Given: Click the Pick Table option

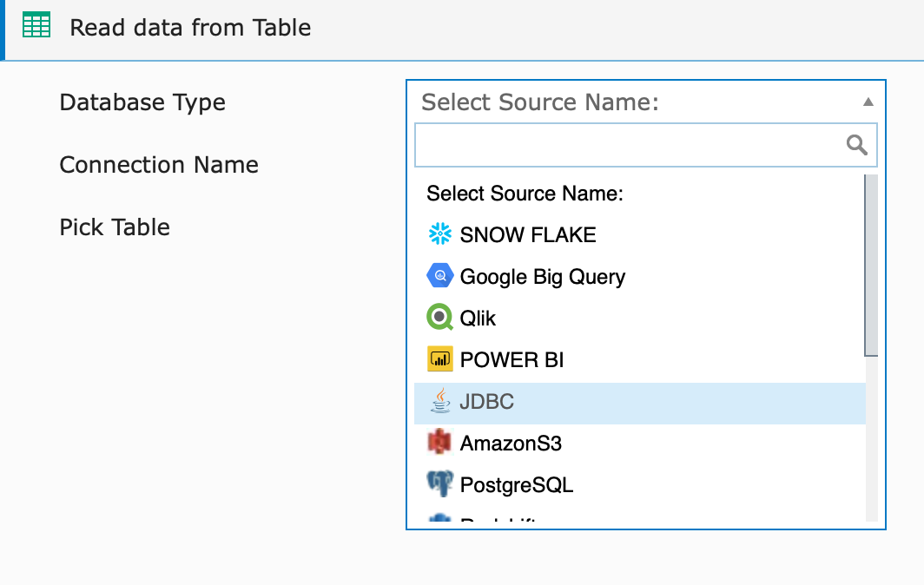Looking at the screenshot, I should (x=114, y=227).
